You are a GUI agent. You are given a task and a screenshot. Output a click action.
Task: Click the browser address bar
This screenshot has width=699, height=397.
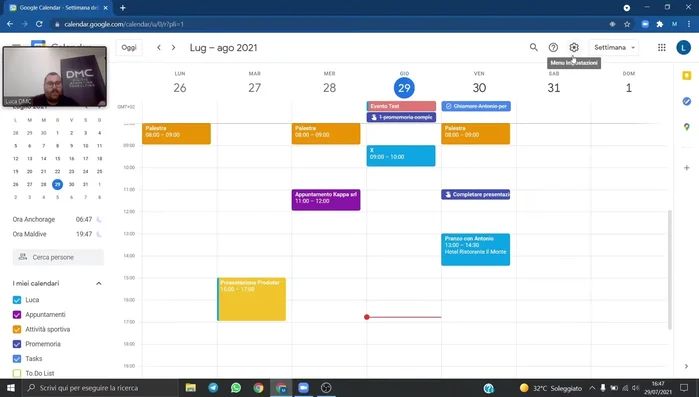(330, 24)
